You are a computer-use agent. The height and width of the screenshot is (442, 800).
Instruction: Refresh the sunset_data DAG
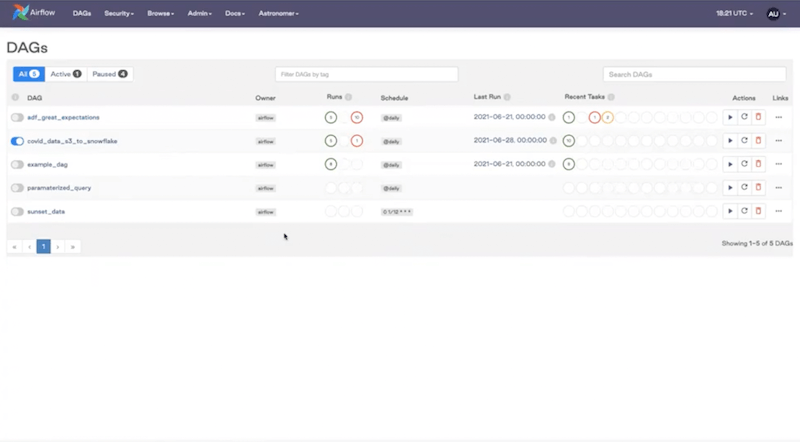(x=744, y=211)
